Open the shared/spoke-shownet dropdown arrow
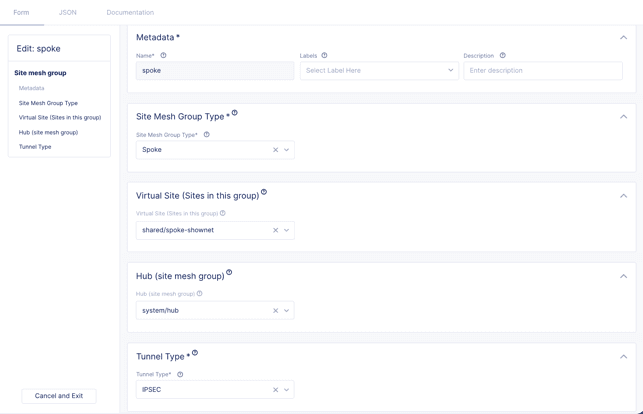 coord(287,230)
